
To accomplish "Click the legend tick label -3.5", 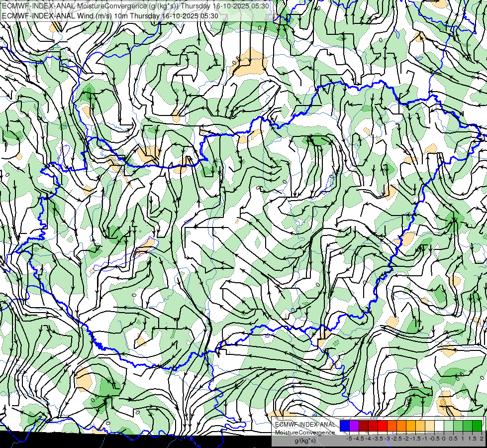I will tap(378, 439).
